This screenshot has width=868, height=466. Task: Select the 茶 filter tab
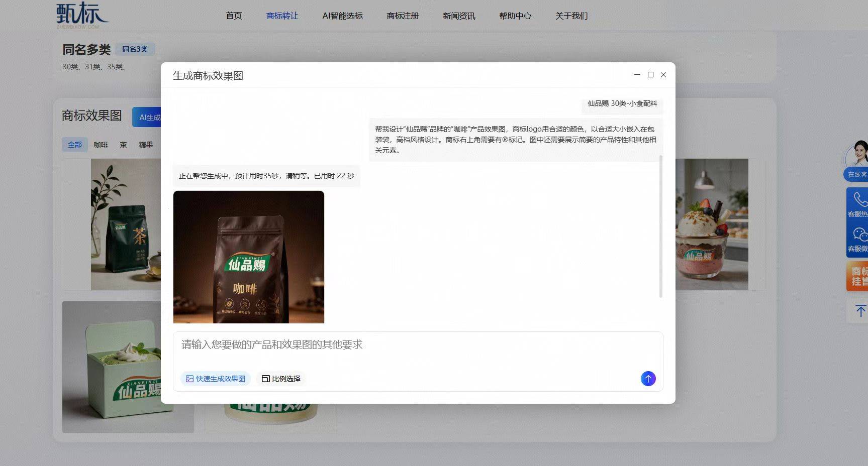pyautogui.click(x=123, y=145)
